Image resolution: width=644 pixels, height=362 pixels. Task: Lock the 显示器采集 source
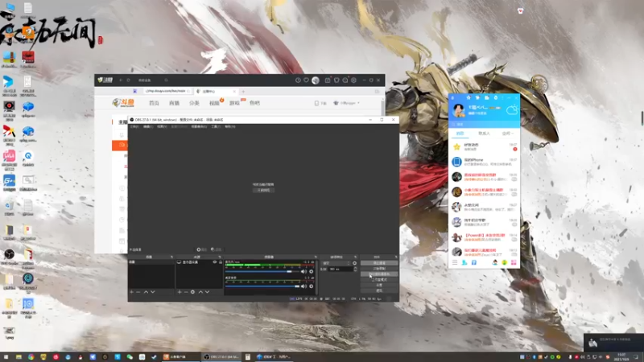pyautogui.click(x=220, y=262)
